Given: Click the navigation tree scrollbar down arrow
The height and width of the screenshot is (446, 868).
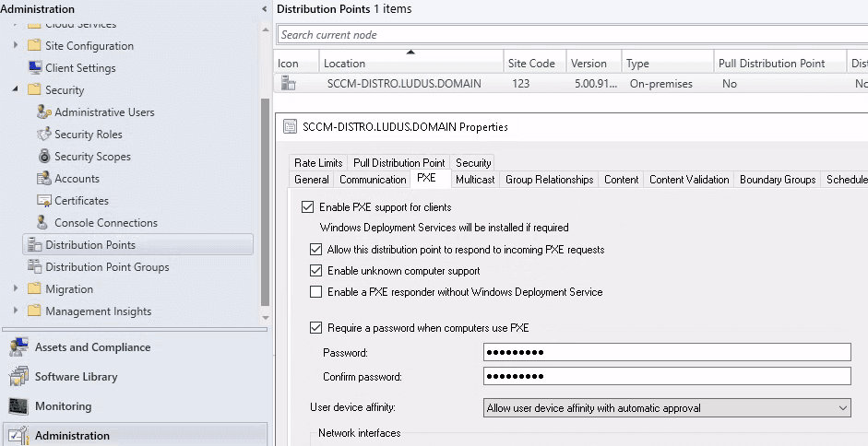Looking at the screenshot, I should [265, 318].
